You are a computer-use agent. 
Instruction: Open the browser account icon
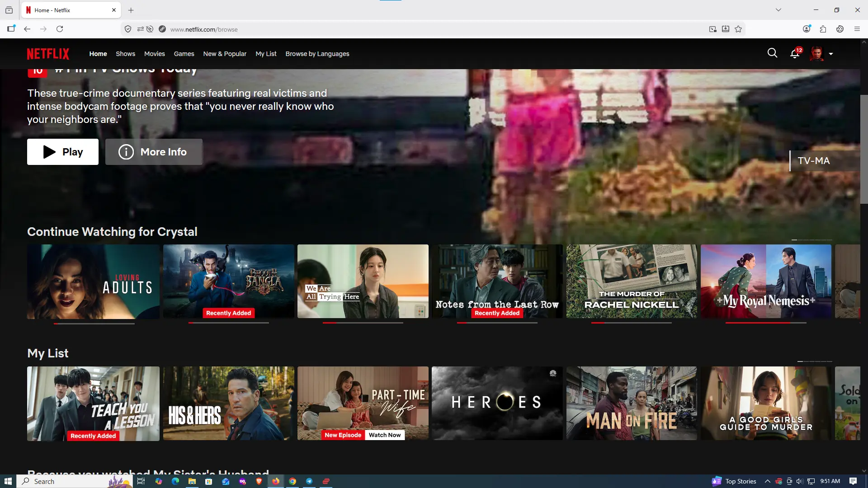click(807, 29)
